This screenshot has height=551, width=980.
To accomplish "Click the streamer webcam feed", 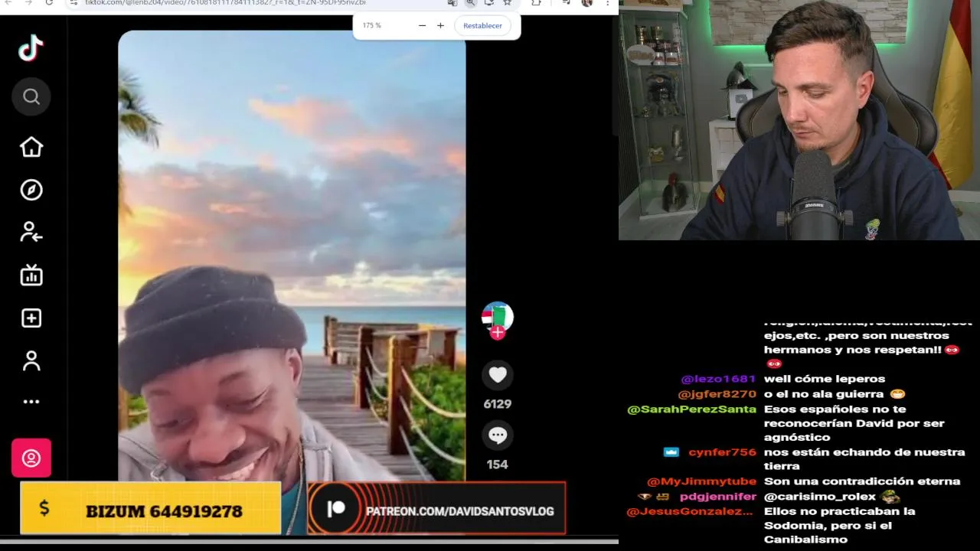I will 799,120.
